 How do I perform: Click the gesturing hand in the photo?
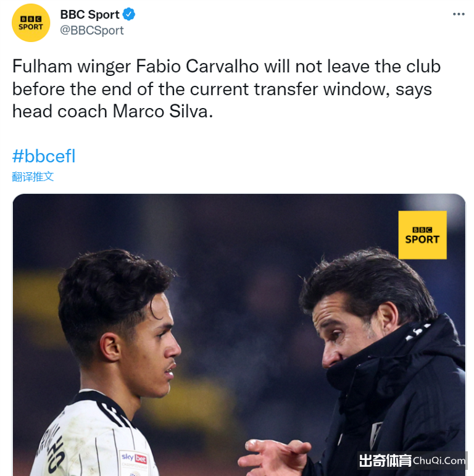275,457
